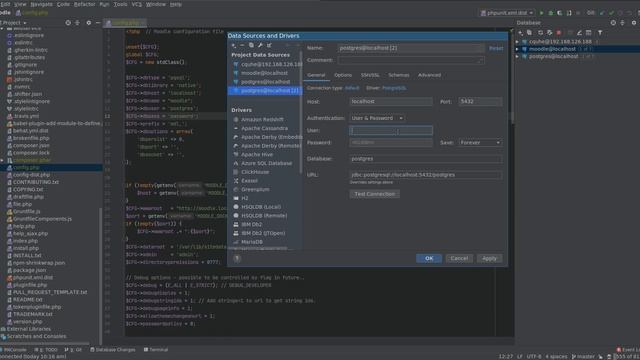The image size is (640, 360).
Task: Open the VCS menu
Action: pyautogui.click(x=136, y=4)
